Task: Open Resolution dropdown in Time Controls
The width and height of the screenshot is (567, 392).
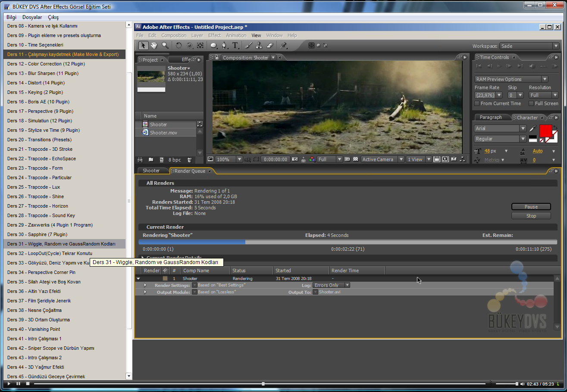Action: [x=544, y=95]
